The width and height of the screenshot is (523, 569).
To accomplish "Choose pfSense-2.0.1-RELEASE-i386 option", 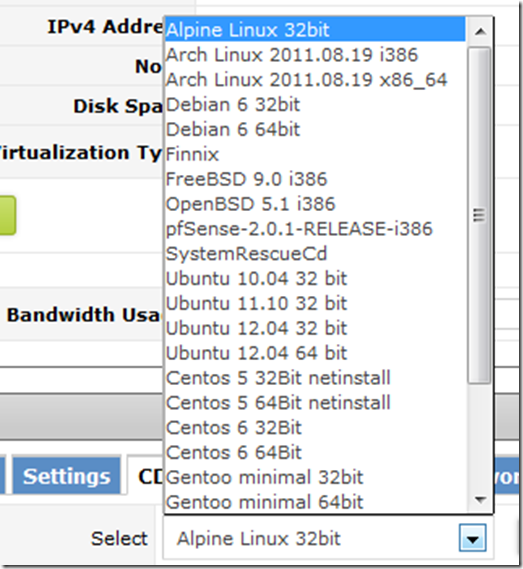I will [x=315, y=229].
